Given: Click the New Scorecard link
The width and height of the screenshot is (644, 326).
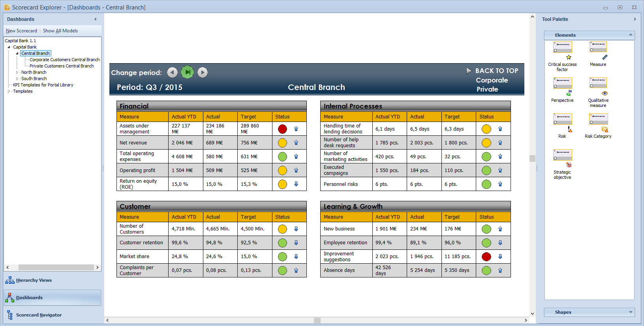Looking at the screenshot, I should point(21,31).
